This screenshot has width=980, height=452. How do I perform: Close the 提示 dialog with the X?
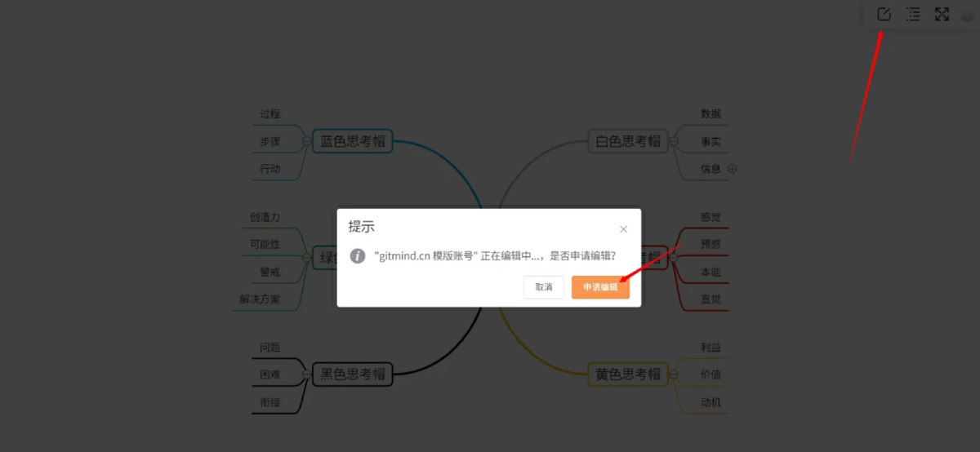pyautogui.click(x=624, y=229)
